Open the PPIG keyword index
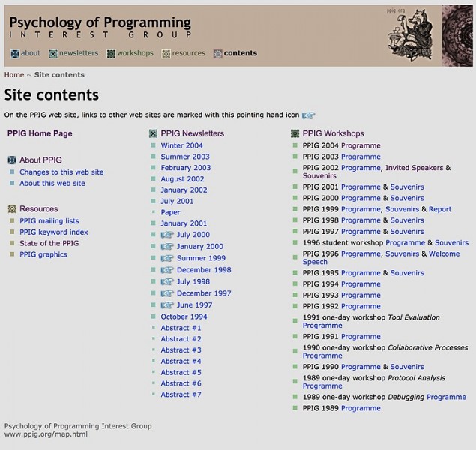 tap(54, 232)
